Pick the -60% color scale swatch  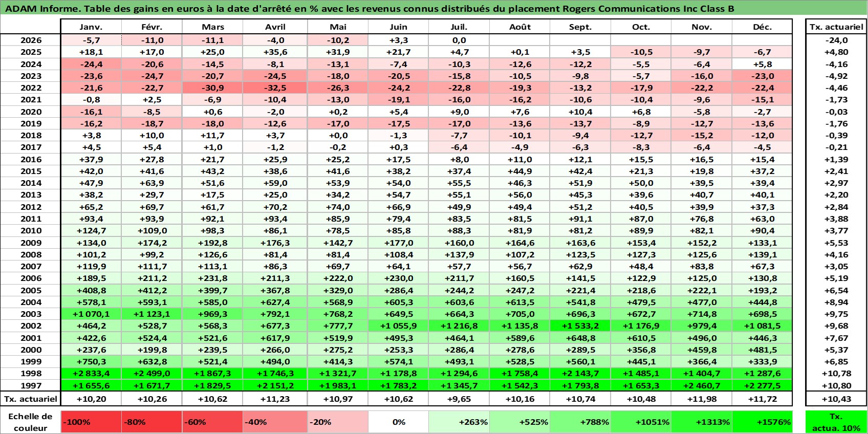212,422
